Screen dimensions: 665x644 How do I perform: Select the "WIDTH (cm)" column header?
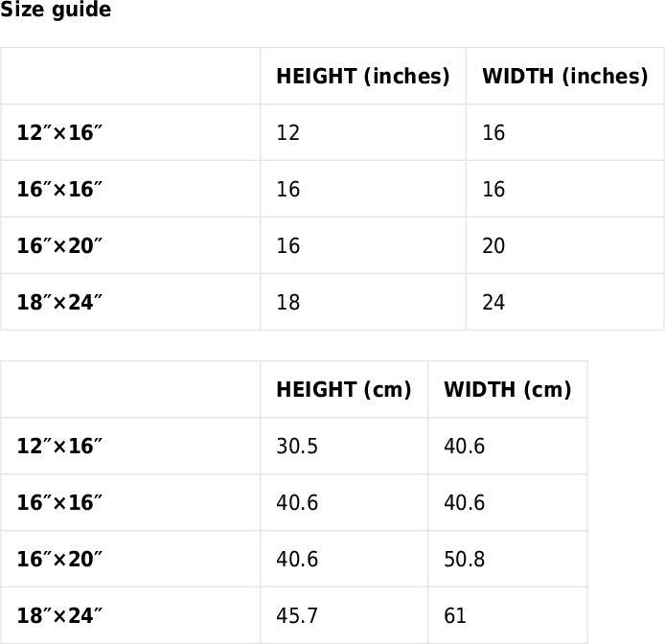[507, 390]
